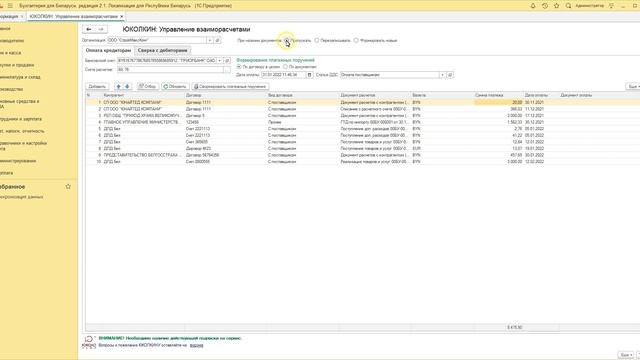This screenshot has width=640, height=360.
Task: Expand the Статья ДДС dropdown arrow
Action: [x=442, y=75]
